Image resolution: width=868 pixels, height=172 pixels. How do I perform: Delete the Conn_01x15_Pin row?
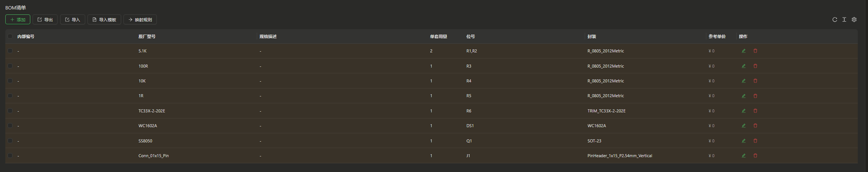755,156
